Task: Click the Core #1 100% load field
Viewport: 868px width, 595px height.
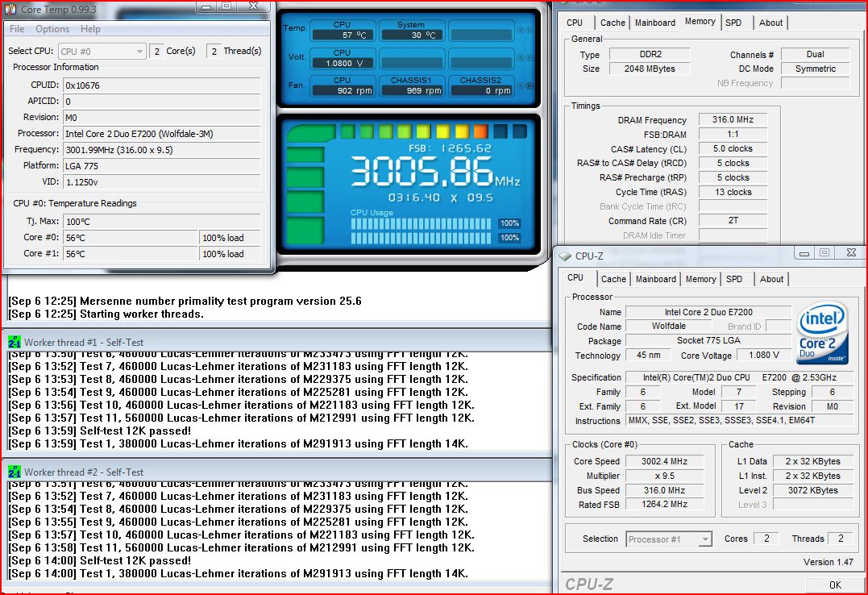Action: 230,254
